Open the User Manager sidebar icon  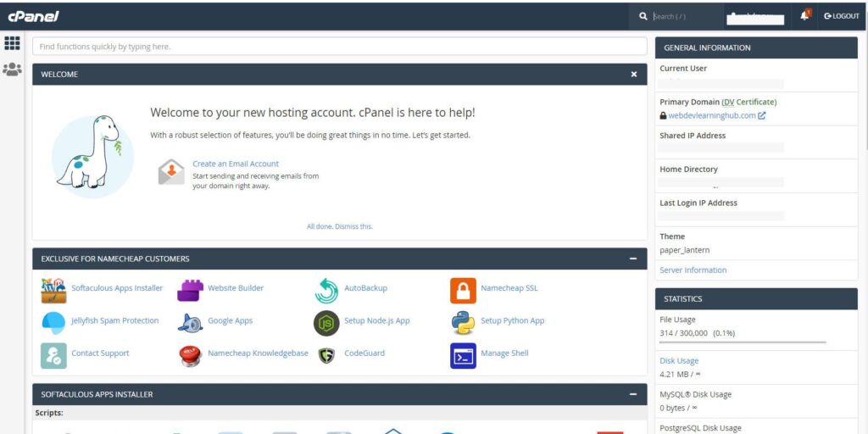[x=12, y=70]
